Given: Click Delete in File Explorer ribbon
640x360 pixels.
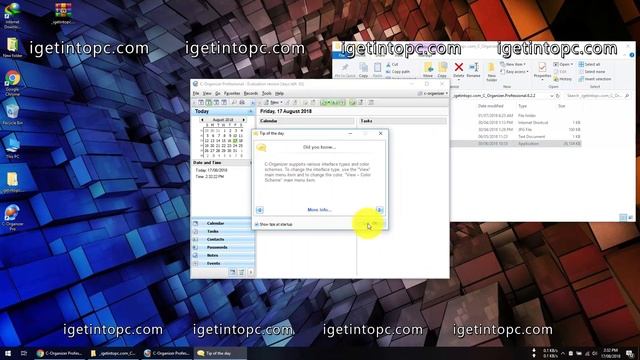Looking at the screenshot, I should [458, 70].
